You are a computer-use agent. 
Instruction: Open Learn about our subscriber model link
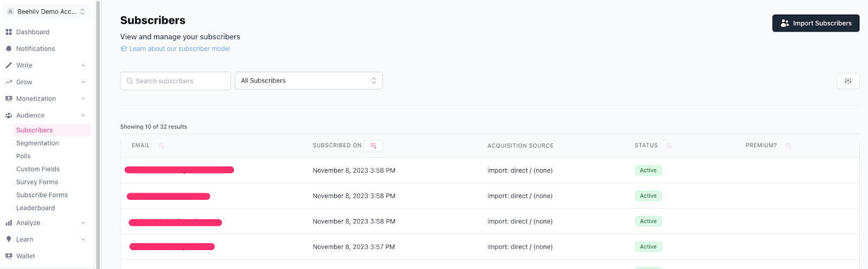click(179, 49)
